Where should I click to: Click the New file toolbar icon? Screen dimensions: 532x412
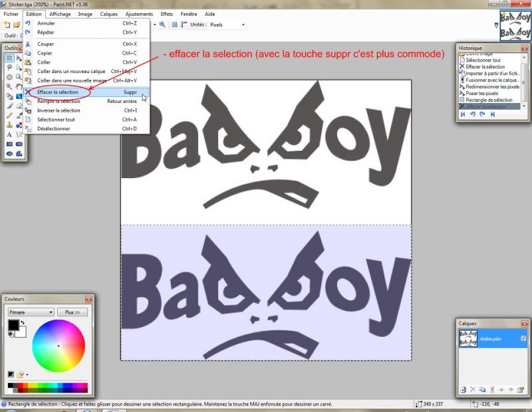coord(7,25)
